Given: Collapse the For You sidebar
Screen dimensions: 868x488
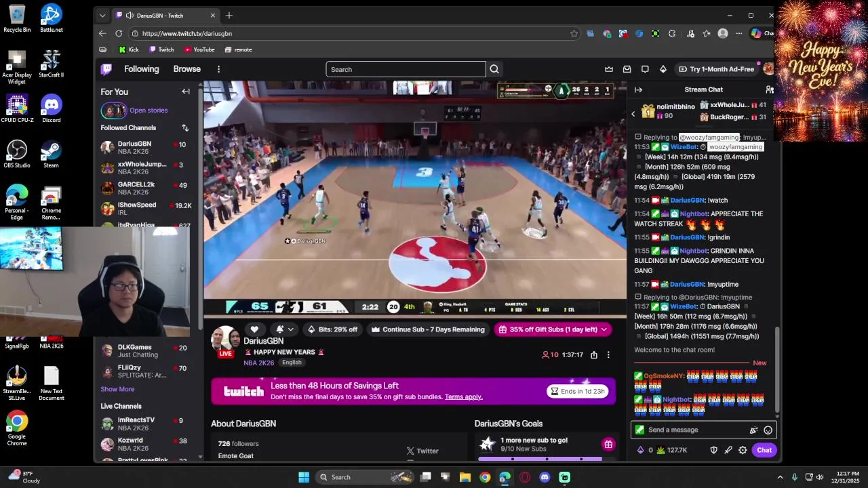Looking at the screenshot, I should (186, 91).
